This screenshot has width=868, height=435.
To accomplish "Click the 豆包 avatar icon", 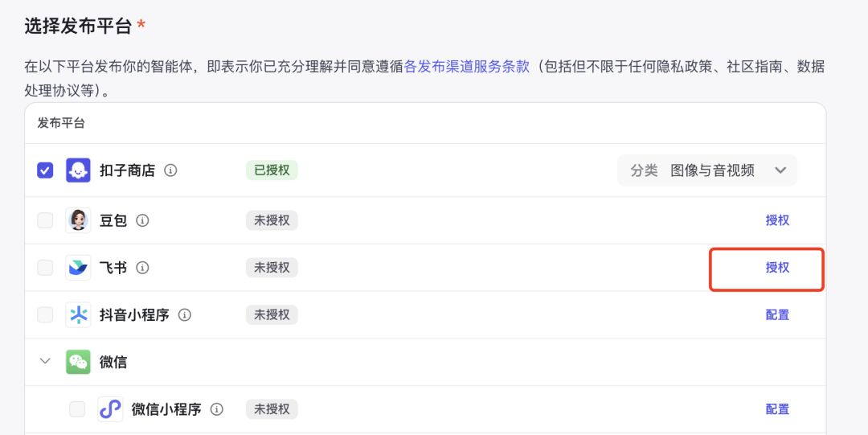I will point(78,220).
